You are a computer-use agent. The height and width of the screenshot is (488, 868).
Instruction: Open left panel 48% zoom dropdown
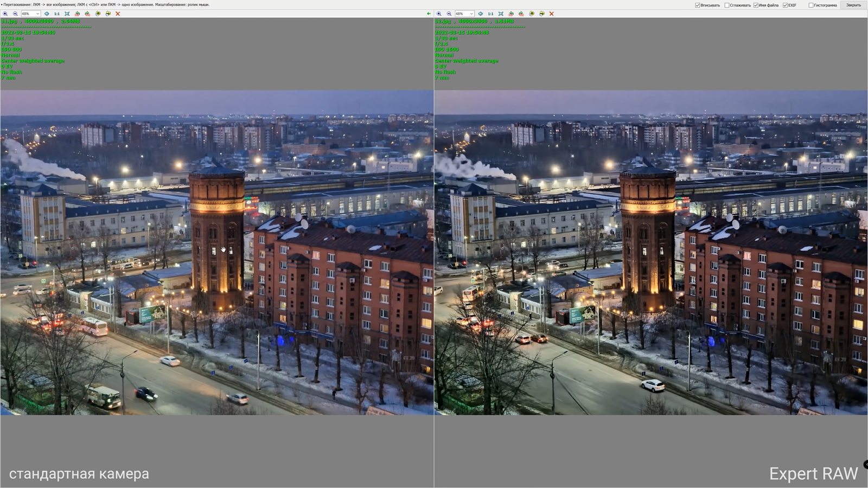tap(37, 14)
